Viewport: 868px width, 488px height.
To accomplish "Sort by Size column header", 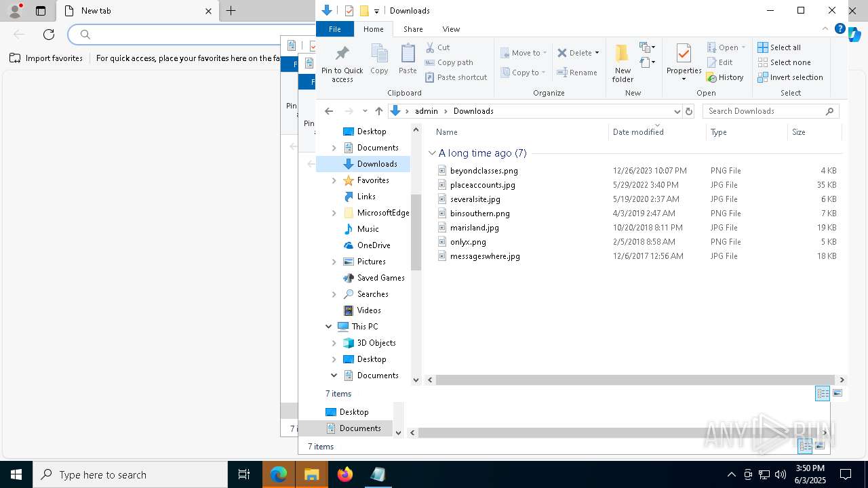I will (x=814, y=132).
